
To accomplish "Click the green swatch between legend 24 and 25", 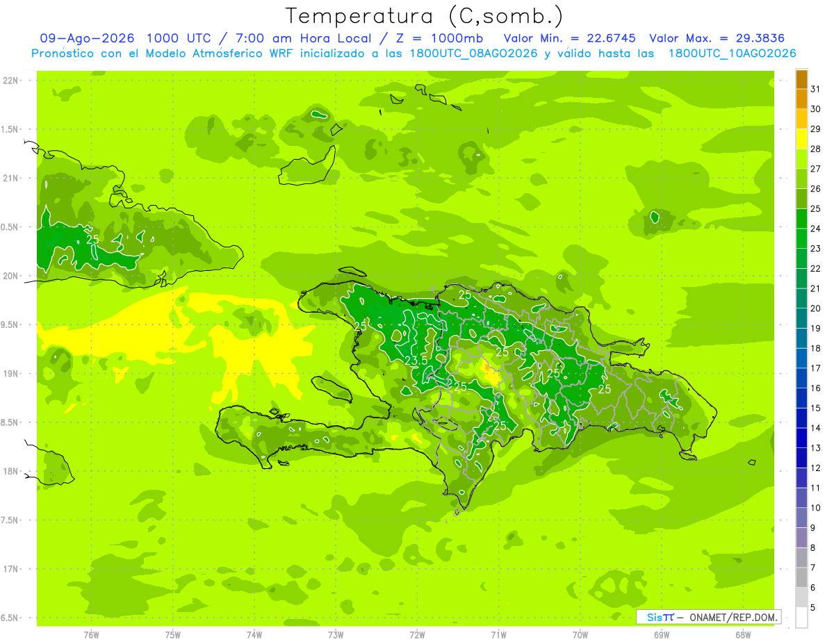I will pyautogui.click(x=801, y=219).
